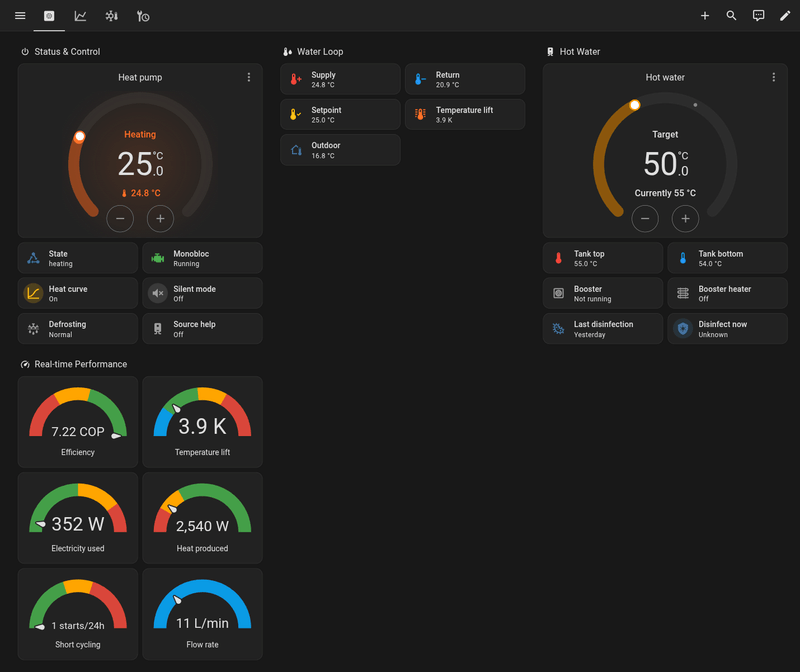
Task: Open the hamburger sidebar menu
Action: 20,16
